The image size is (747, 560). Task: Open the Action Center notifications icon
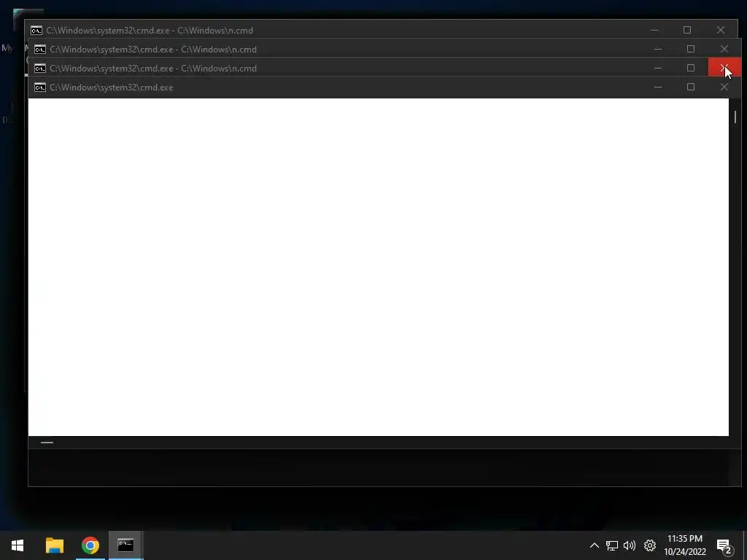click(724, 545)
